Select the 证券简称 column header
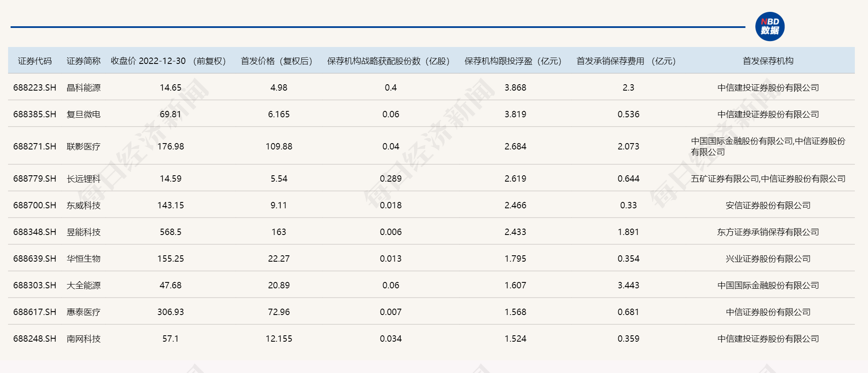Image resolution: width=868 pixels, height=373 pixels. point(83,61)
